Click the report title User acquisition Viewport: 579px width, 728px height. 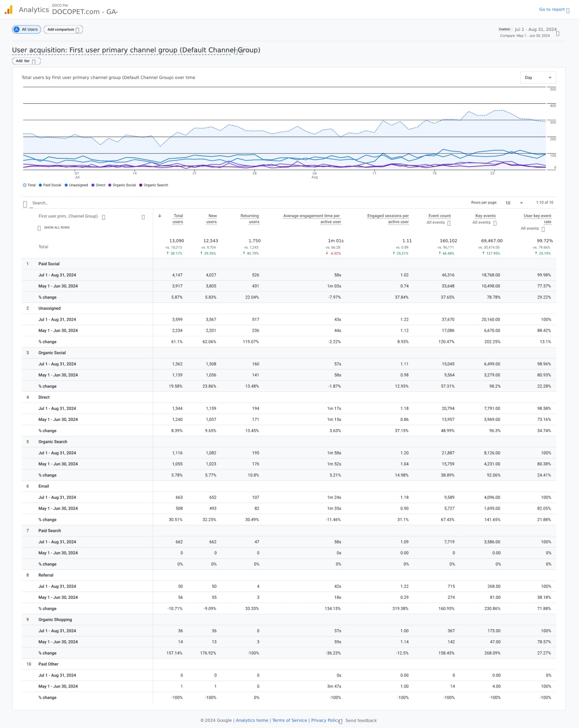click(x=136, y=50)
